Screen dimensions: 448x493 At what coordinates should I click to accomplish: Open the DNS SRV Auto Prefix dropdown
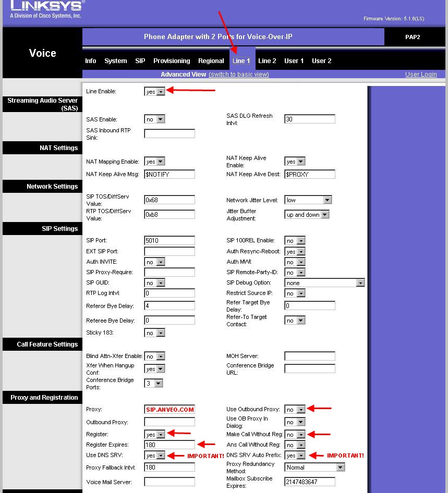(x=295, y=455)
